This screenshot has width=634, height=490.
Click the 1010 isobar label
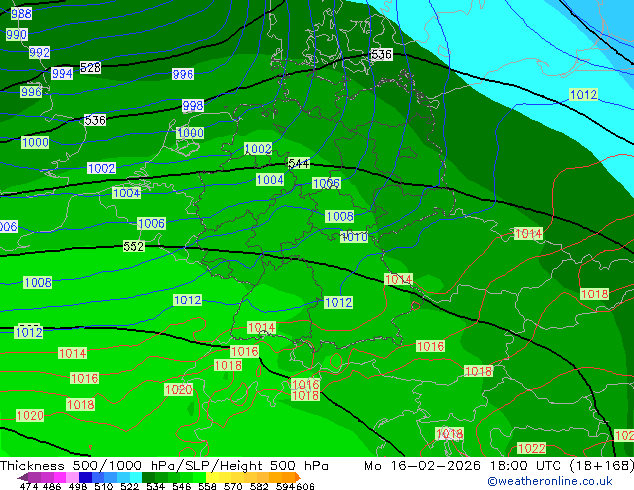(x=354, y=237)
